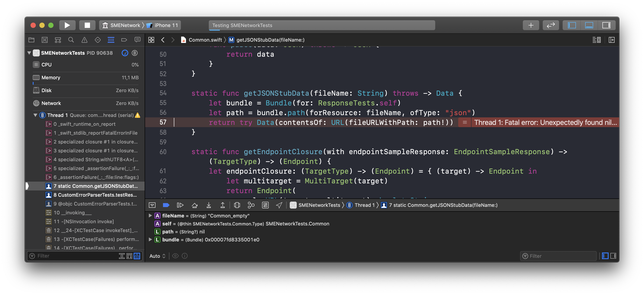Show the Symbol navigator tab
This screenshot has height=295, width=644.
[x=58, y=40]
